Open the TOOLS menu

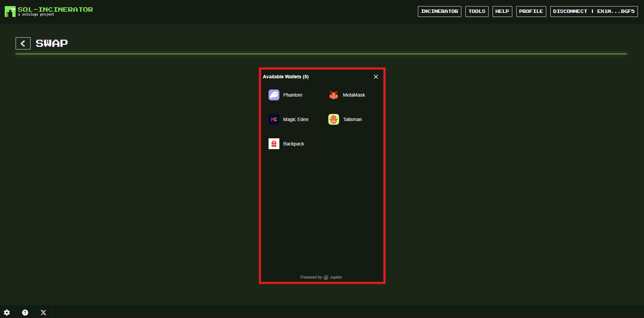(x=477, y=11)
